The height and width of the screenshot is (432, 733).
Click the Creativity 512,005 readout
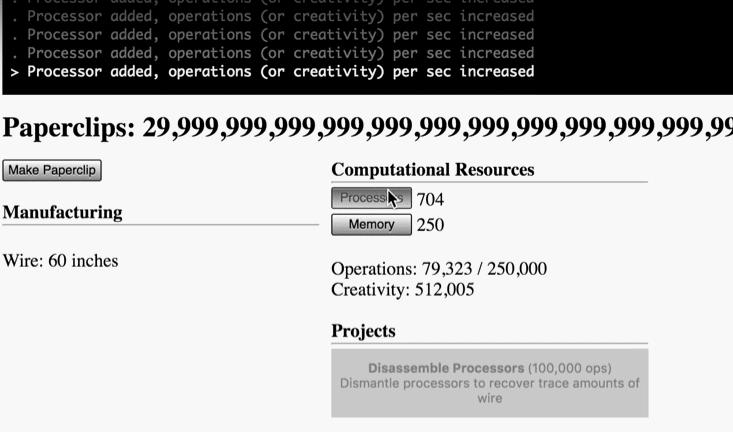402,290
